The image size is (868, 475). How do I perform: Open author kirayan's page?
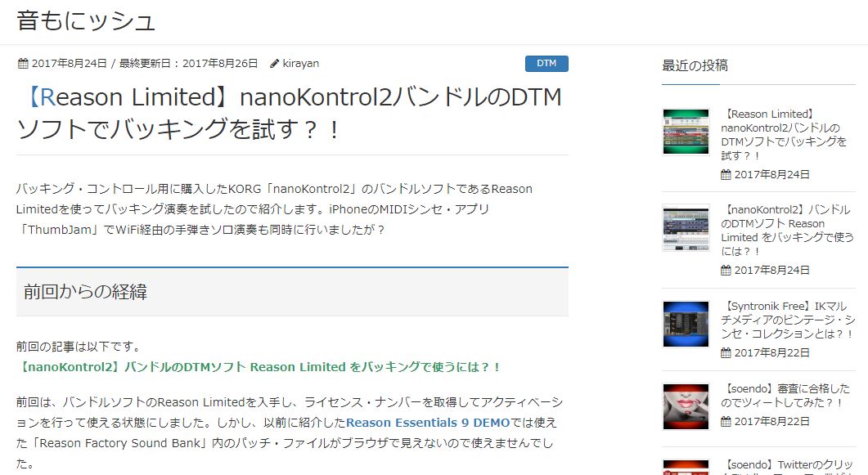(x=300, y=64)
